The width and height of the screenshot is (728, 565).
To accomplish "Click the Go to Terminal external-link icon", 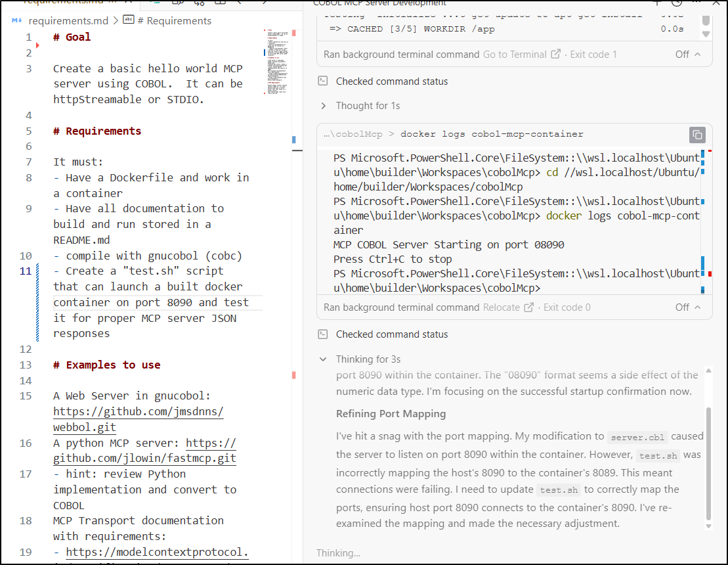I will point(556,55).
